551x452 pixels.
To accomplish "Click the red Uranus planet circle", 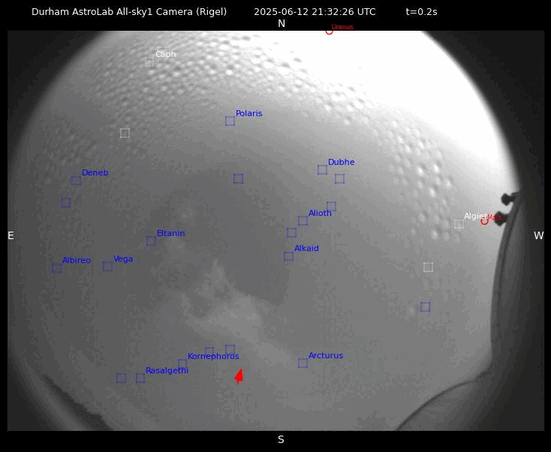I will [329, 32].
